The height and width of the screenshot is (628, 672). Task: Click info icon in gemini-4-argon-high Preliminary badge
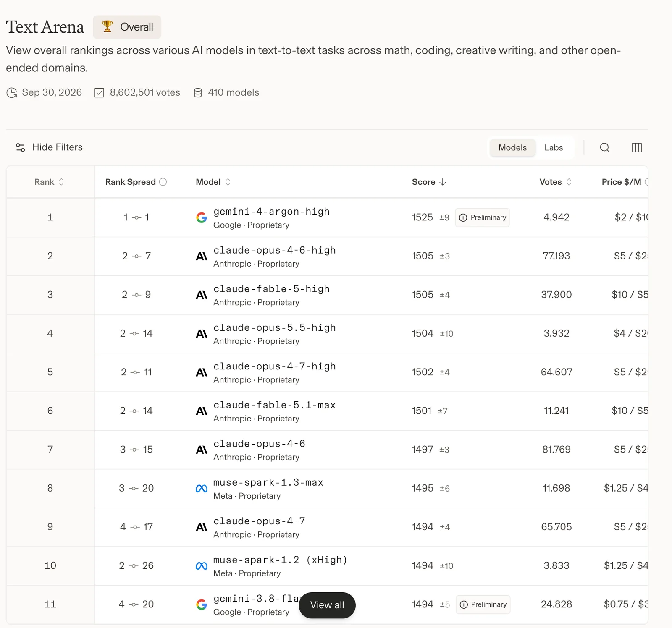coord(463,217)
